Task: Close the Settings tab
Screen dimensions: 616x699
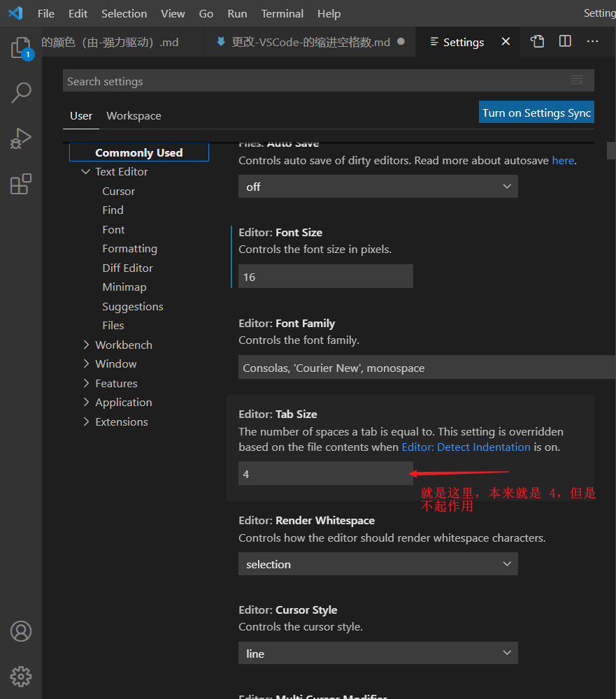Action: click(506, 42)
